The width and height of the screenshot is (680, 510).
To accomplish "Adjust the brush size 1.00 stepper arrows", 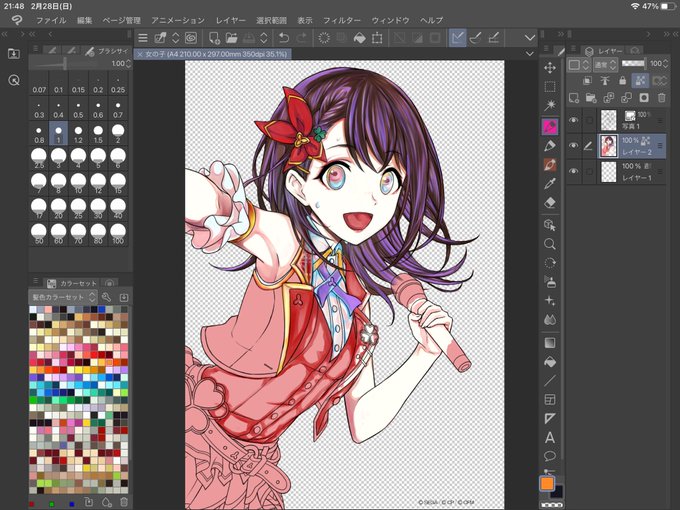I will point(128,64).
